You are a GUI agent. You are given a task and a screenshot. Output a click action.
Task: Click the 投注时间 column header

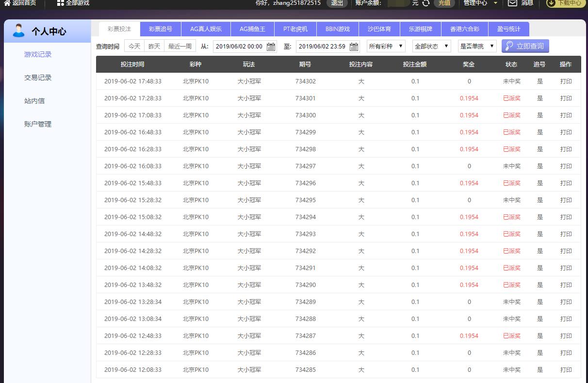tap(132, 64)
